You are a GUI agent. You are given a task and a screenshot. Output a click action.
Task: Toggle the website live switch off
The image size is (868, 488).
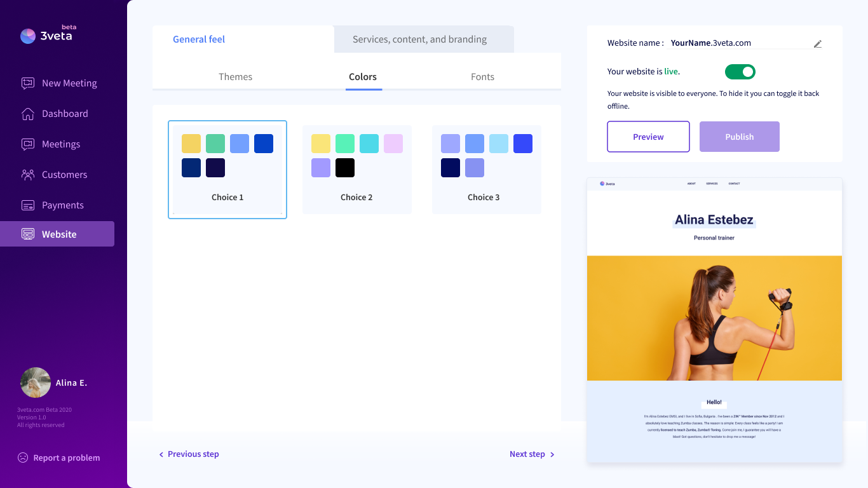click(x=740, y=72)
